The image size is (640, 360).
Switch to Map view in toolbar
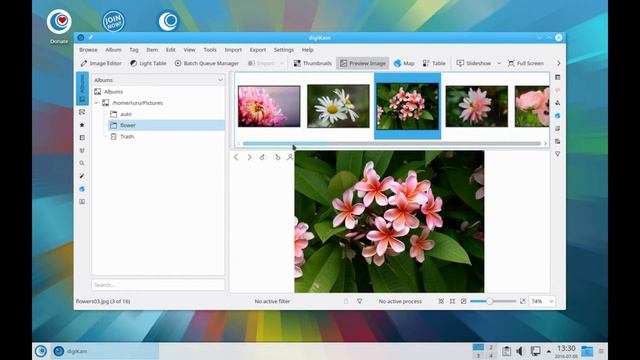point(404,63)
